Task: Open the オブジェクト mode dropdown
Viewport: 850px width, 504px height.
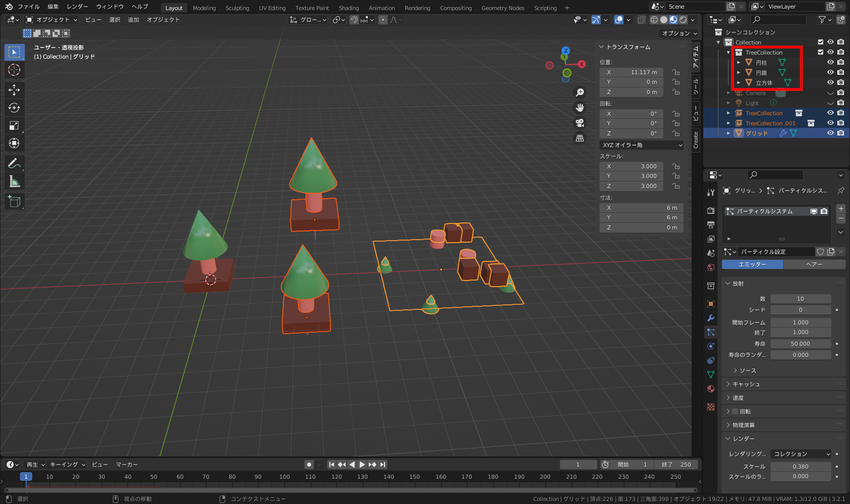Action: tap(52, 20)
